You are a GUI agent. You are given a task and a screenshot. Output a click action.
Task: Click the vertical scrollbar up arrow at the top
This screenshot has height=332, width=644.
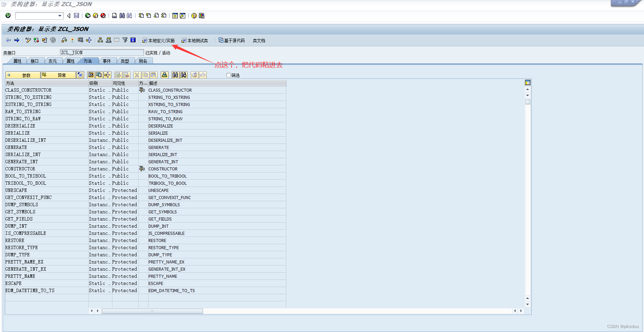point(528,89)
